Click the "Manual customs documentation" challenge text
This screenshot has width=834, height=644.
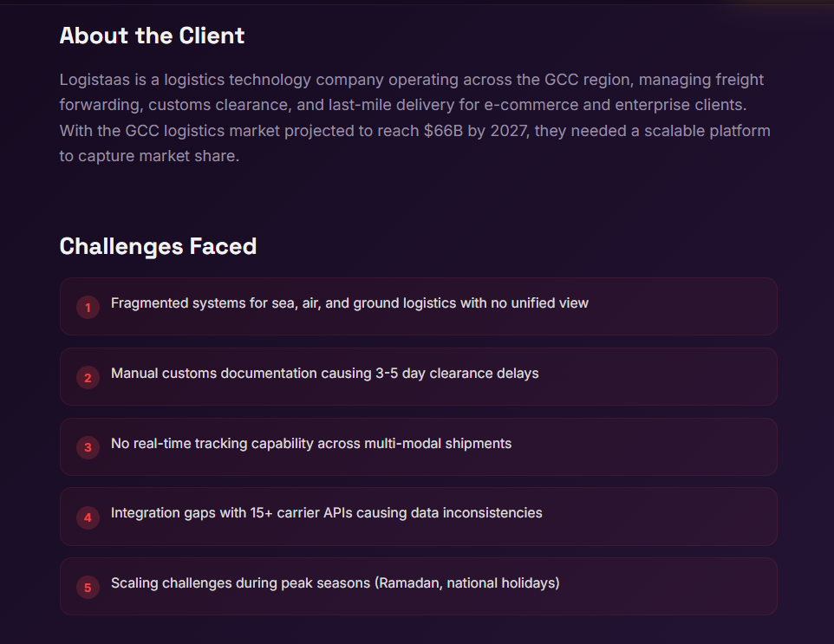324,374
